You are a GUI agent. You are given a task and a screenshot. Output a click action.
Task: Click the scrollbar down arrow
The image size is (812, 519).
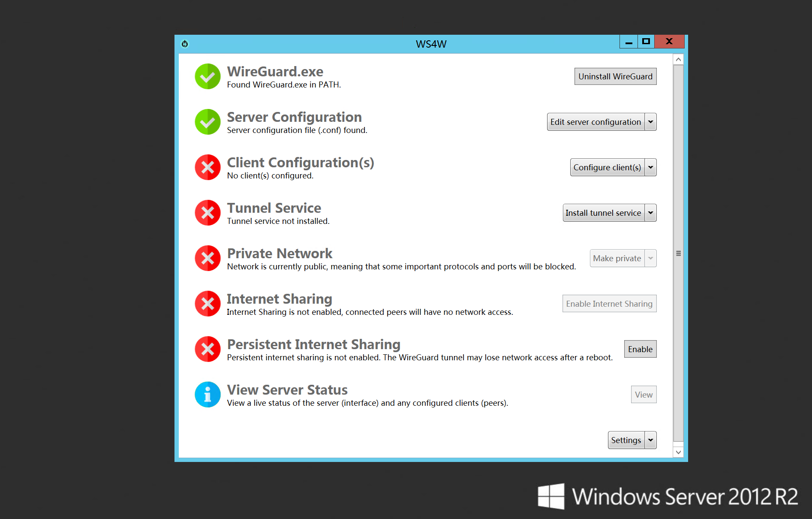coord(678,452)
